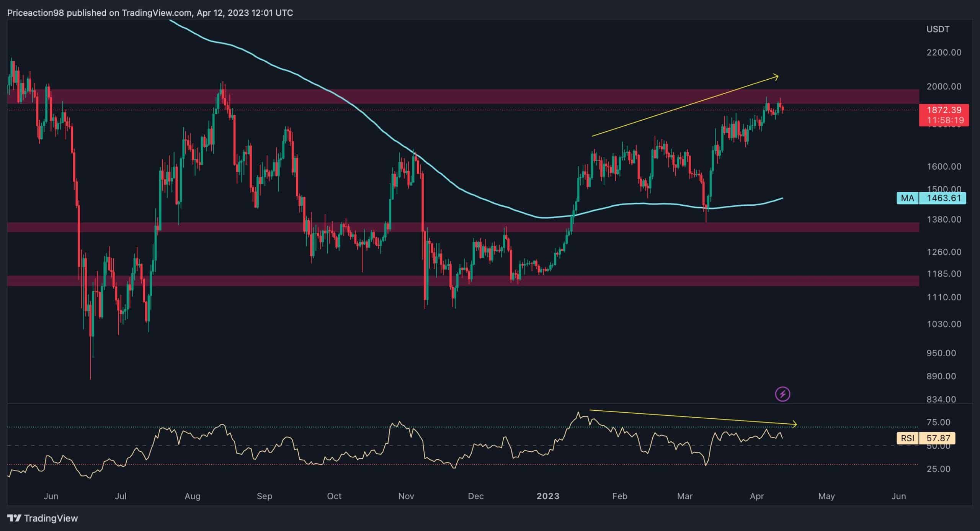Click the TradingView logo watermark

pos(42,518)
